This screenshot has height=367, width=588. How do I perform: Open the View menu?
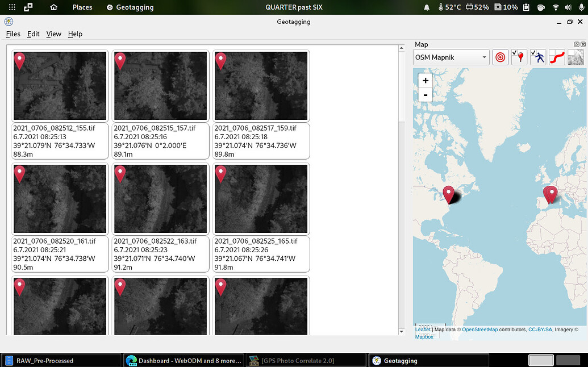[x=53, y=34]
